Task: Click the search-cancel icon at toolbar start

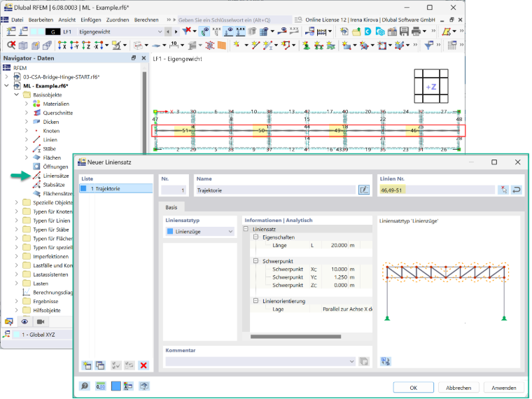Action: [11, 45]
